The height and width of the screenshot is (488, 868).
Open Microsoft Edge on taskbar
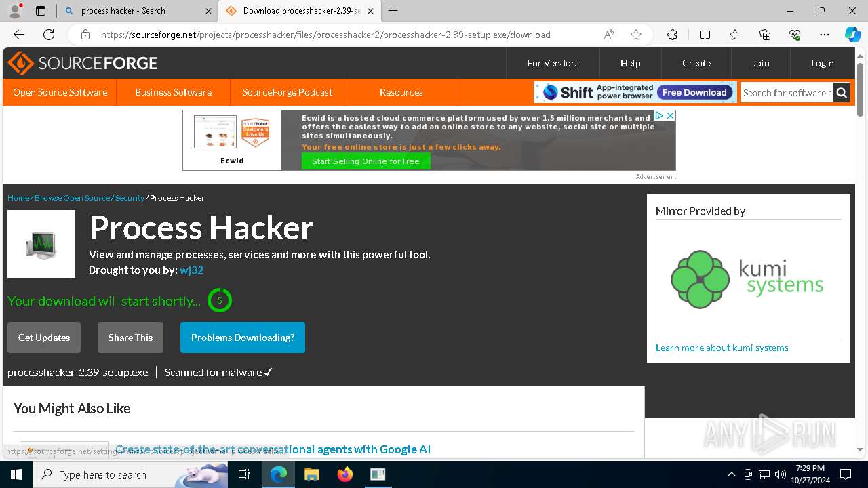279,474
